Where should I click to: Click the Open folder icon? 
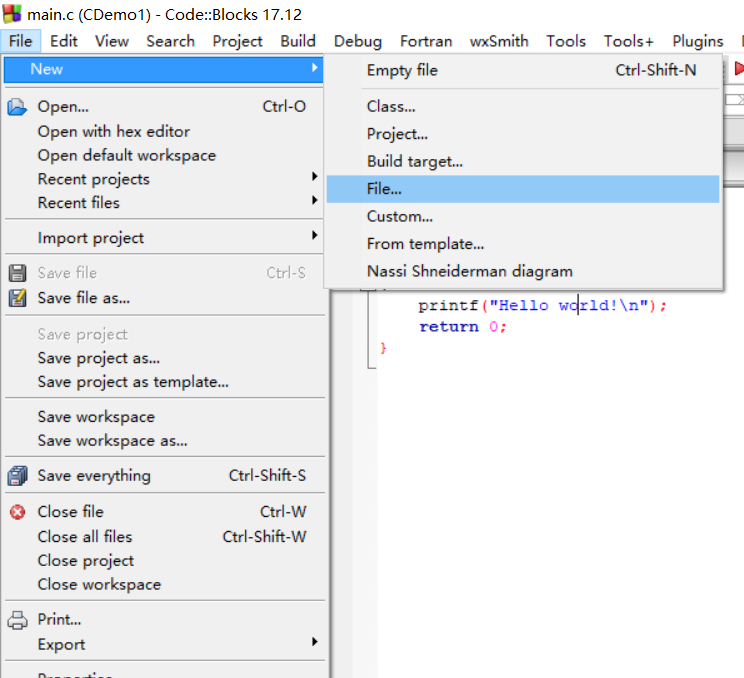[x=17, y=107]
